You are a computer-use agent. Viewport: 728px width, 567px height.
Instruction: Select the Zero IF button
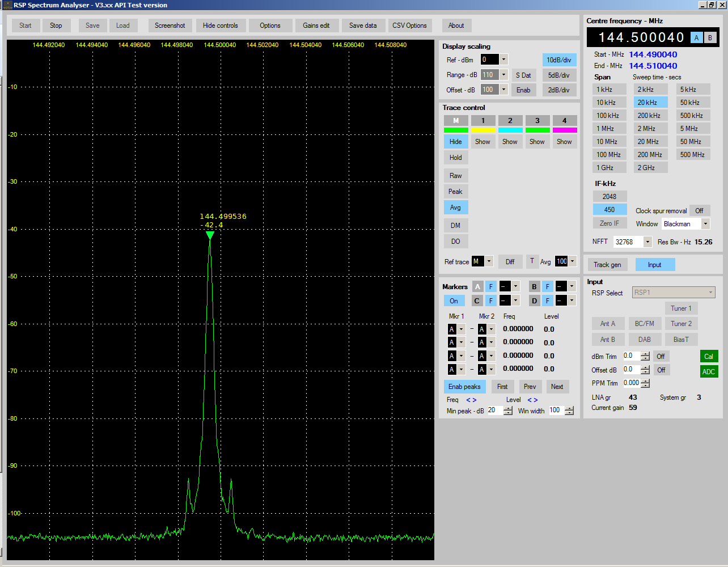[x=610, y=223]
